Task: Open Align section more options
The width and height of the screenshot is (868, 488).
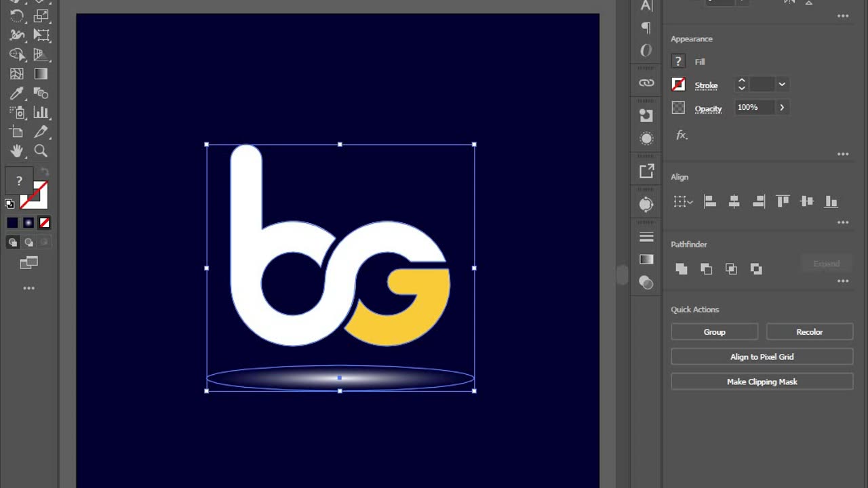Action: (843, 222)
